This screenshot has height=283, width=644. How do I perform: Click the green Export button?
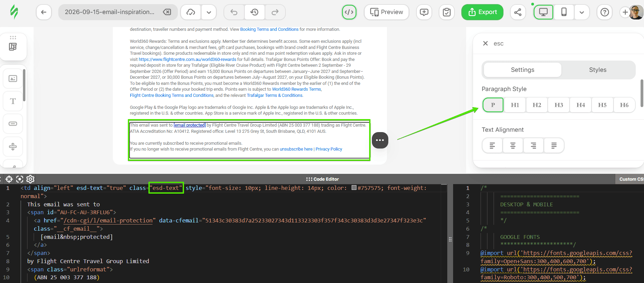482,12
